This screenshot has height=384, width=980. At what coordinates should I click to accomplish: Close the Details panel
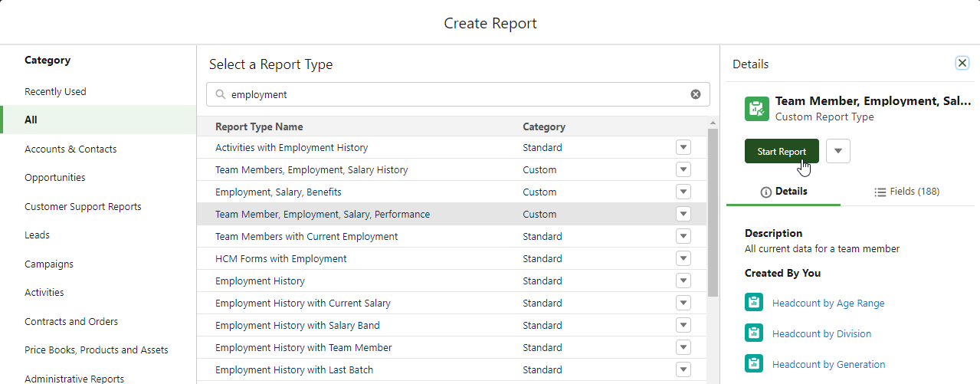962,63
